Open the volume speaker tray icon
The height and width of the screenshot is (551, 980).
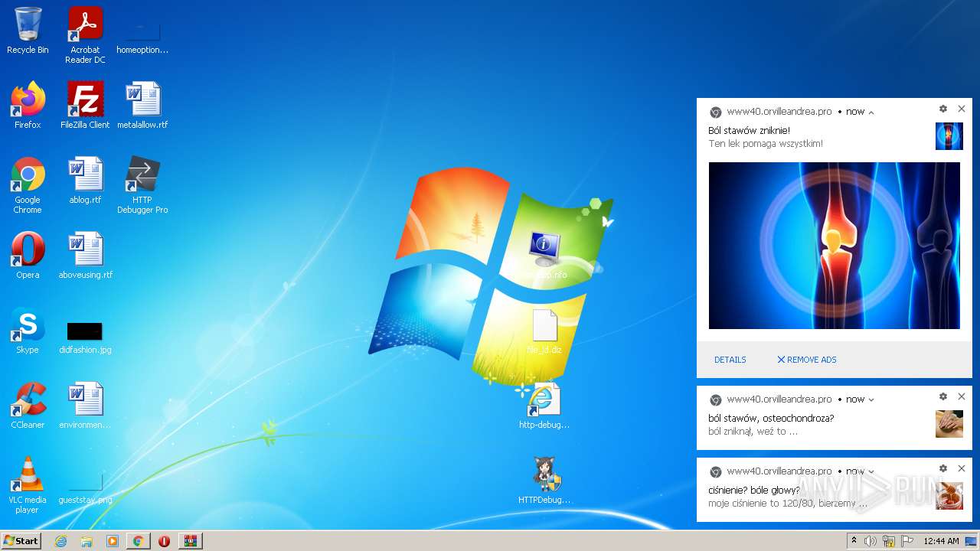(x=871, y=541)
